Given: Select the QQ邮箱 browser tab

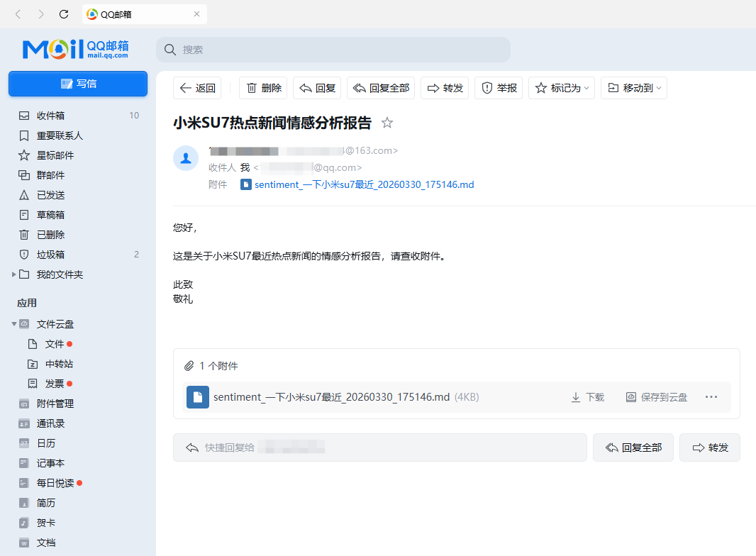Looking at the screenshot, I should point(145,14).
